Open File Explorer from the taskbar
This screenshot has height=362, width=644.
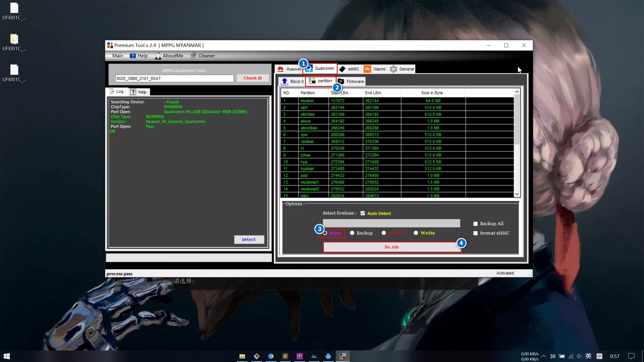click(x=242, y=356)
